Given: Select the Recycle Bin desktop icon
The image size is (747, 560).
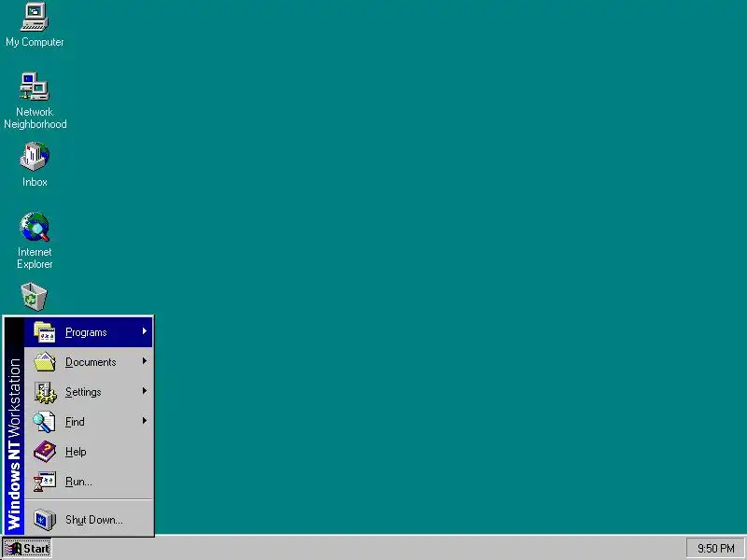Looking at the screenshot, I should 34,297.
